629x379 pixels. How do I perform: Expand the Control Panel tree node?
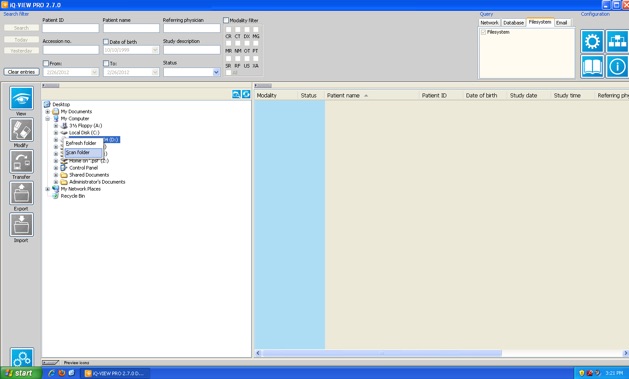[56, 168]
